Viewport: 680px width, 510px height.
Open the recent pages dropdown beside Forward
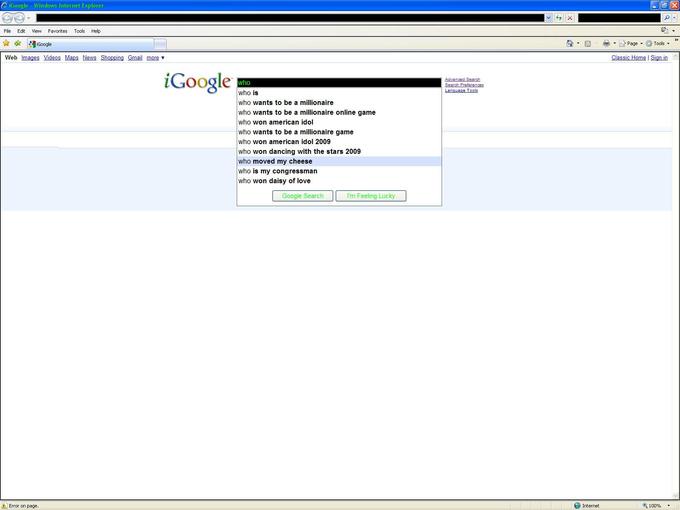[29, 18]
